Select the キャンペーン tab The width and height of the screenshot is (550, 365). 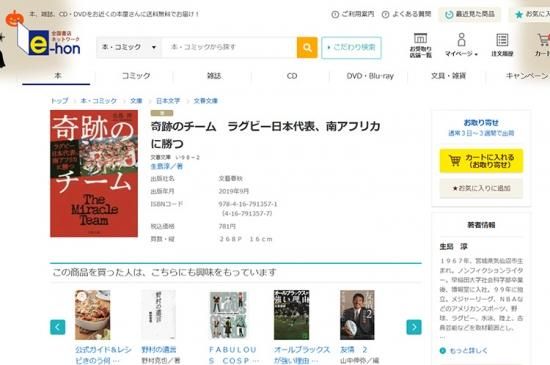point(526,76)
